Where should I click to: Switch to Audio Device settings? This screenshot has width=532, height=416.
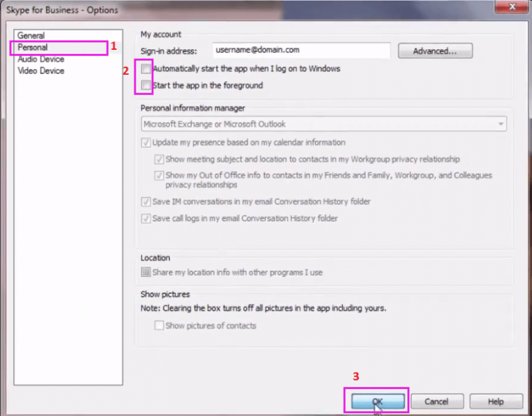[41, 59]
